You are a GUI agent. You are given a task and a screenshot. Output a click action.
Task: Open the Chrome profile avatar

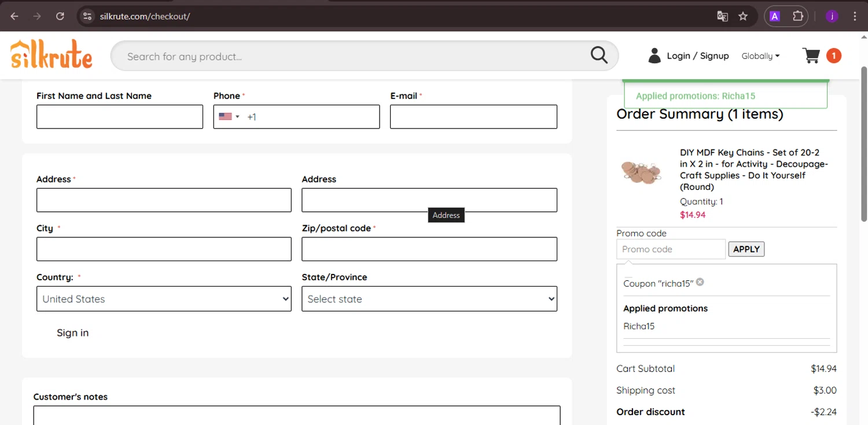coord(832,16)
